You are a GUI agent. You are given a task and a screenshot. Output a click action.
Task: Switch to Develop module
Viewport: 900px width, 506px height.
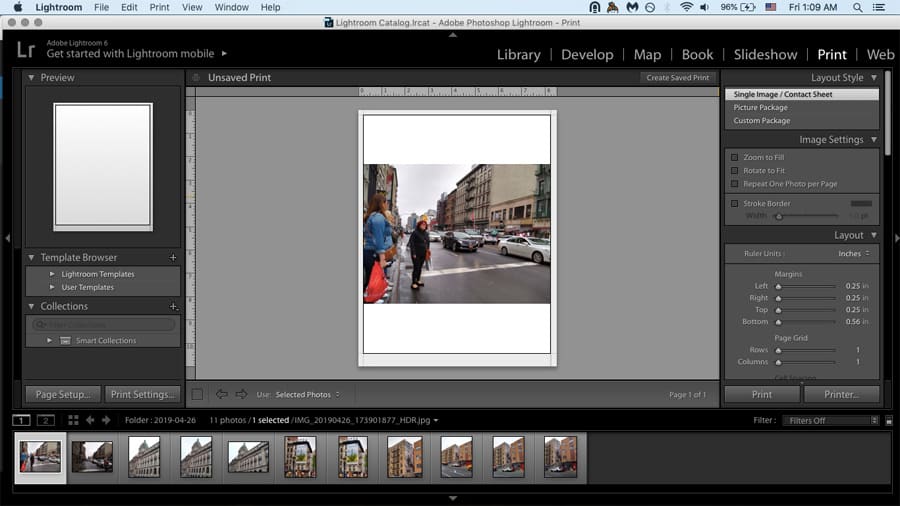point(587,55)
